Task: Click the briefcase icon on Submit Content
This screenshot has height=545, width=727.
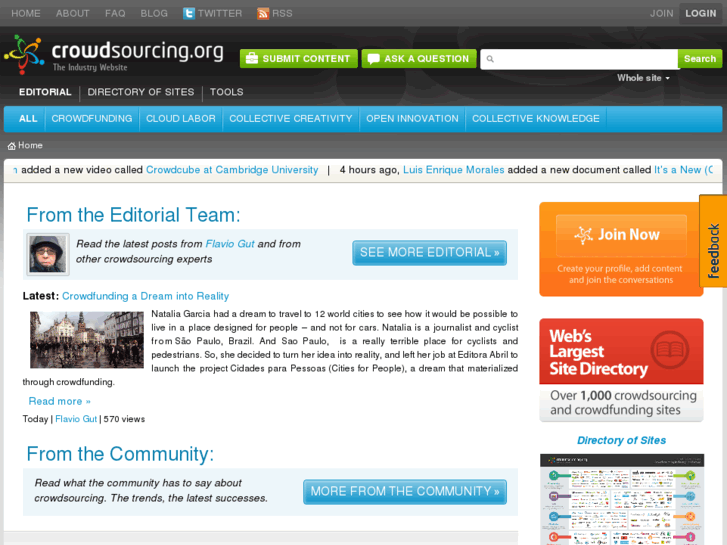Action: click(252, 58)
